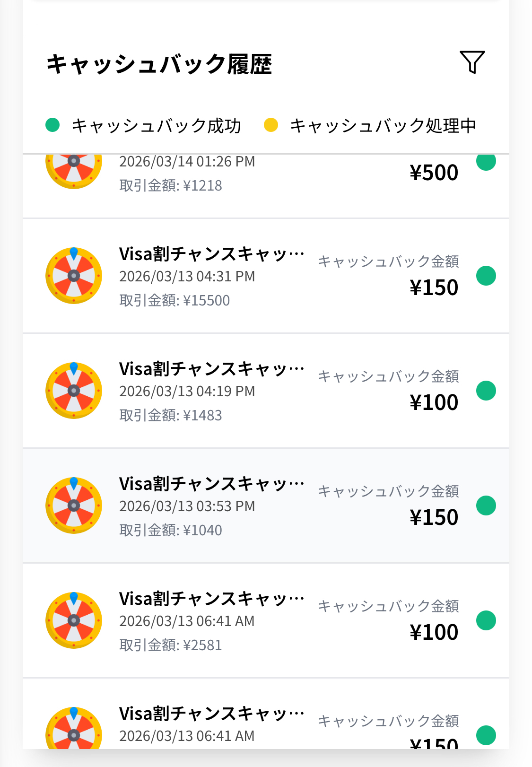Screen dimensions: 532x767
Task: Click the キャッシュバック履歴 heading
Action: pyautogui.click(x=159, y=64)
